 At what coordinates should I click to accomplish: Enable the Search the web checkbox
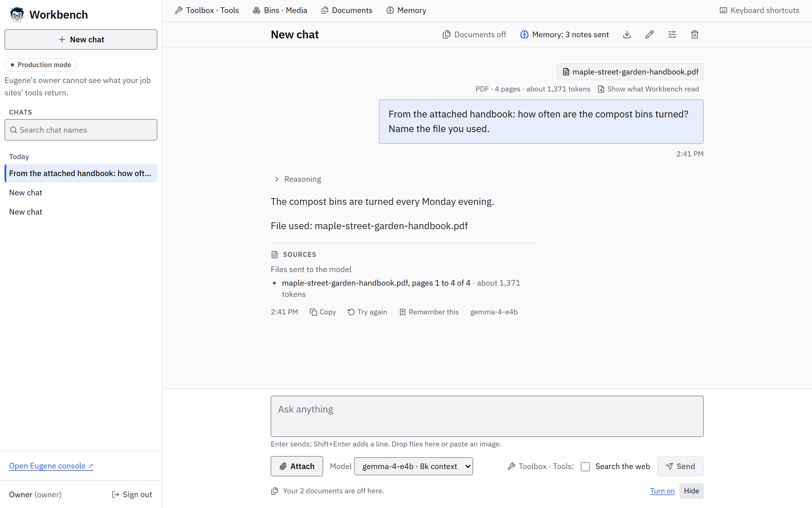(585, 466)
